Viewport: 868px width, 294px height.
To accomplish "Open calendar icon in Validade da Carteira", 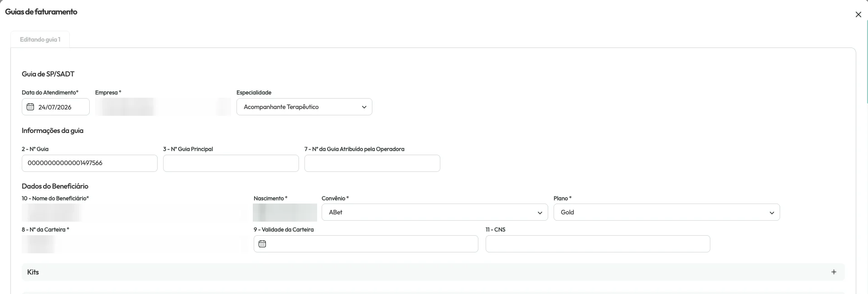I will [262, 244].
